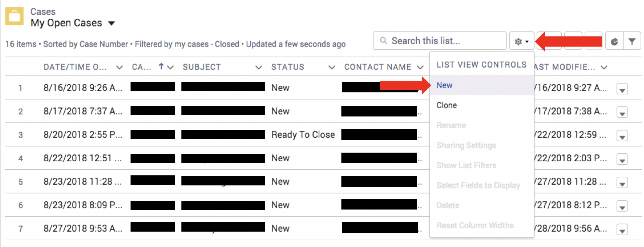The width and height of the screenshot is (644, 247).
Task: Open the Status column chevron menu
Action: (x=331, y=67)
